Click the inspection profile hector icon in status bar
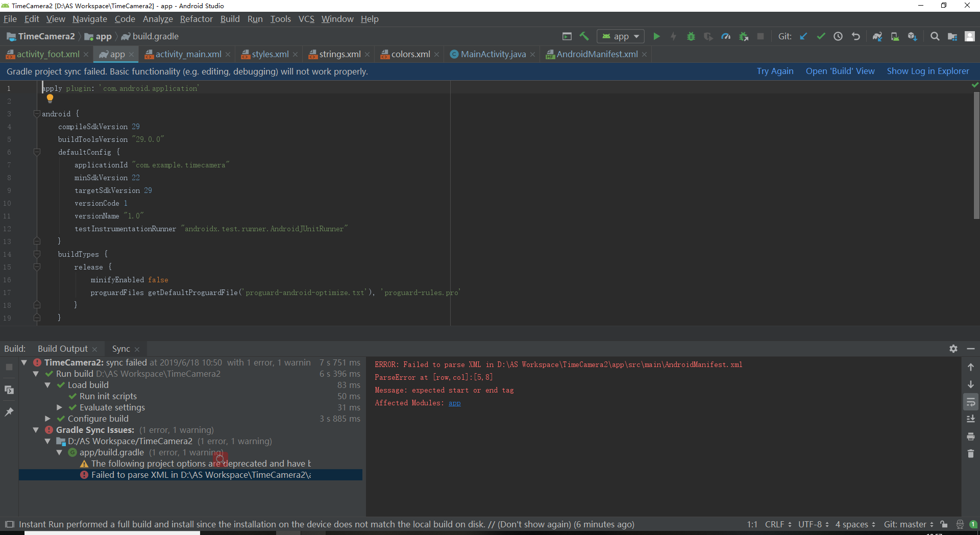This screenshot has width=980, height=535. 960,524
